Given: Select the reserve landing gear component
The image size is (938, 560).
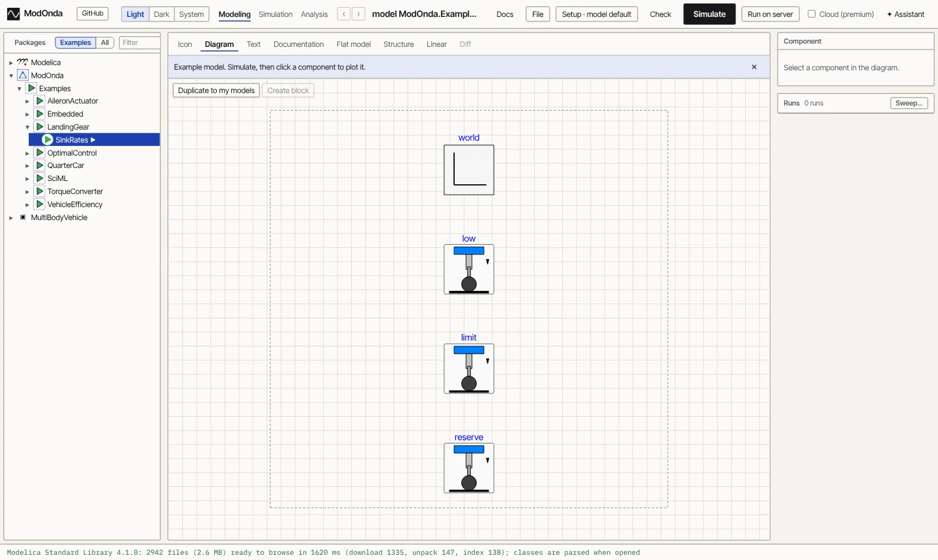Looking at the screenshot, I should tap(469, 468).
